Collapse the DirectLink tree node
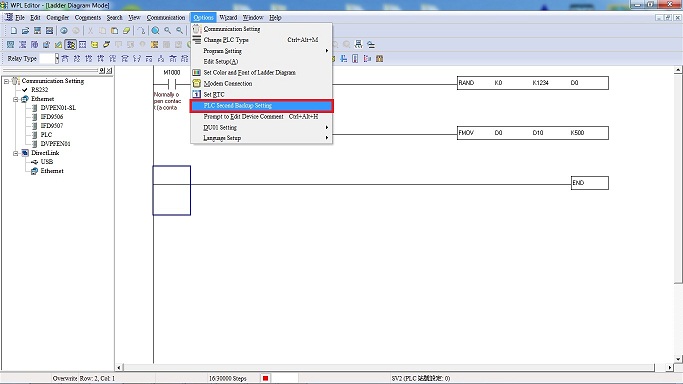The width and height of the screenshot is (683, 384). pyautogui.click(x=16, y=153)
